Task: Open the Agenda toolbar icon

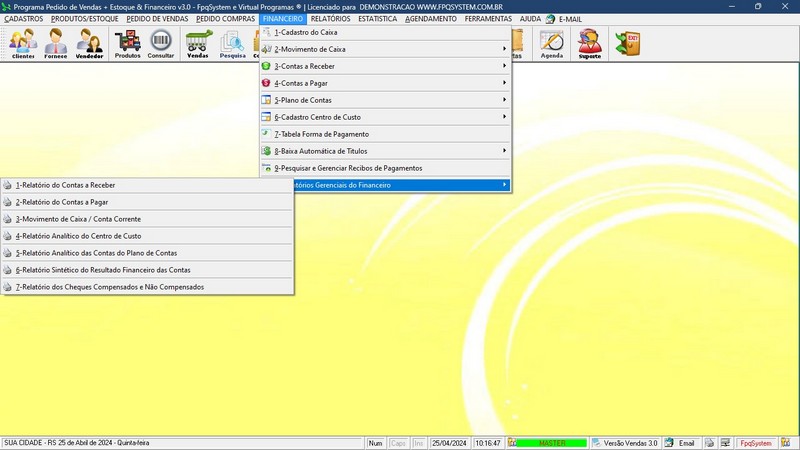Action: [552, 43]
